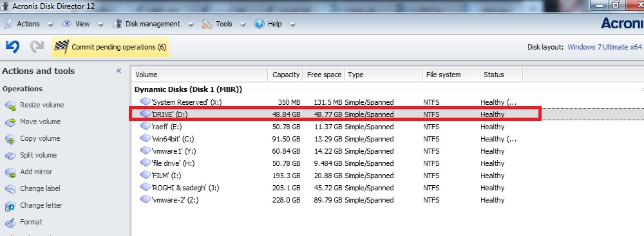This screenshot has height=236, width=644.
Task: Sort by the Free space column header
Action: [x=324, y=75]
